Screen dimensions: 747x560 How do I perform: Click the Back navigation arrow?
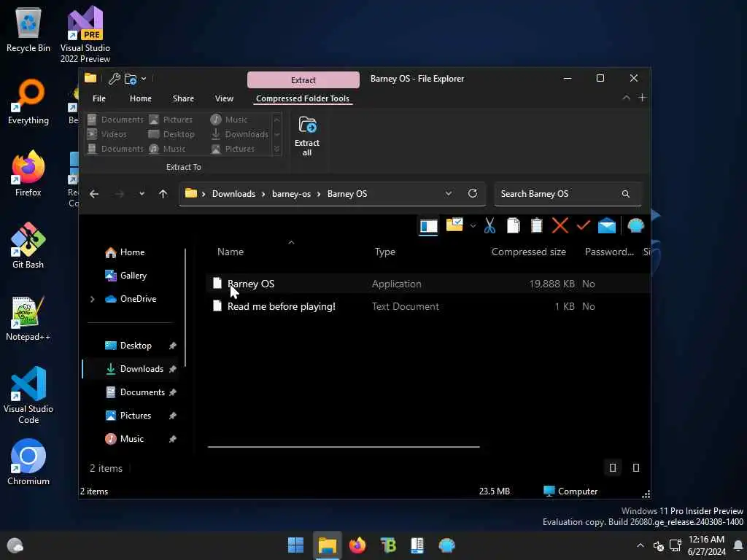point(94,194)
